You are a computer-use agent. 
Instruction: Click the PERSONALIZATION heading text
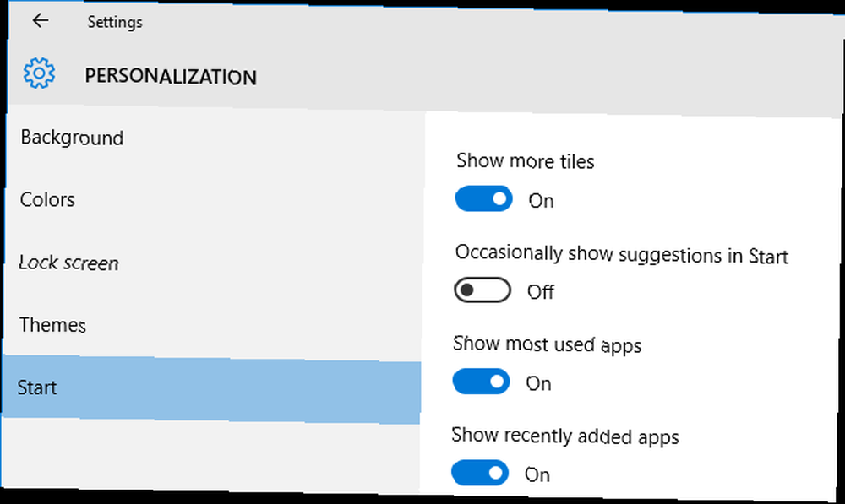tap(171, 77)
